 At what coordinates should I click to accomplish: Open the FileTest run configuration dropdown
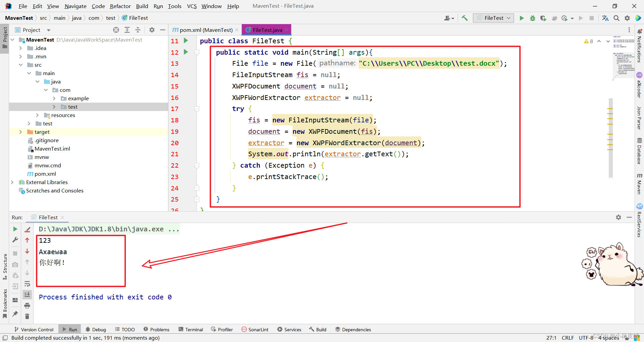pyautogui.click(x=494, y=18)
